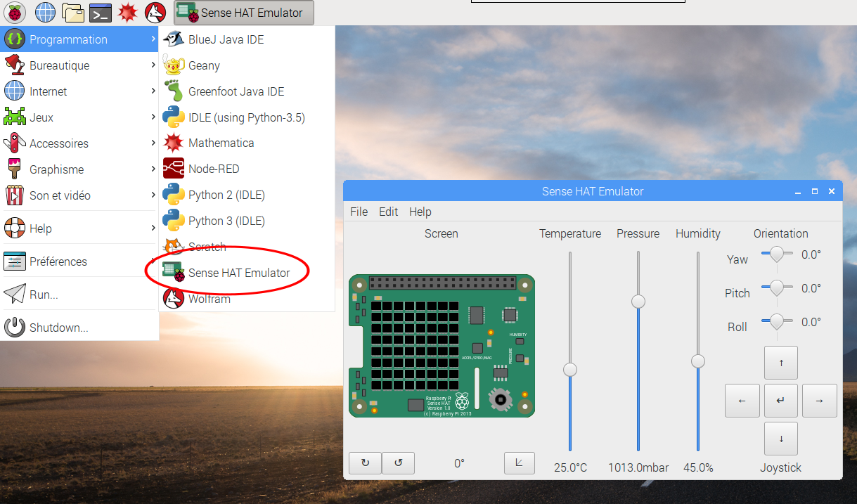The width and height of the screenshot is (857, 504).
Task: Expand the Son et vidéo submenu
Action: [x=79, y=195]
